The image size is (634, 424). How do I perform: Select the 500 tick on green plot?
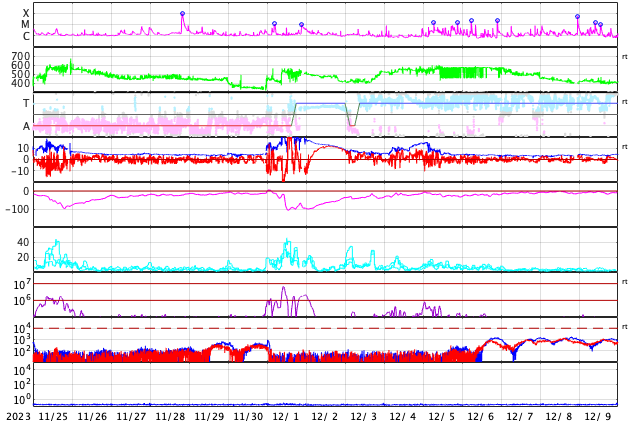[21, 74]
